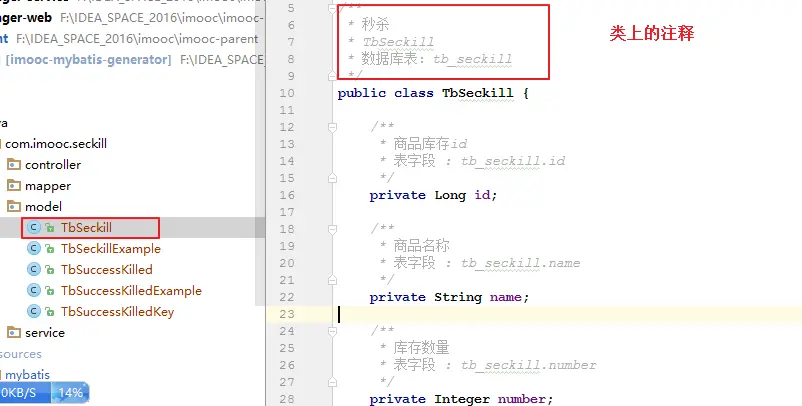Place cursor on empty line 23
This screenshot has width=802, height=406.
coord(569,314)
